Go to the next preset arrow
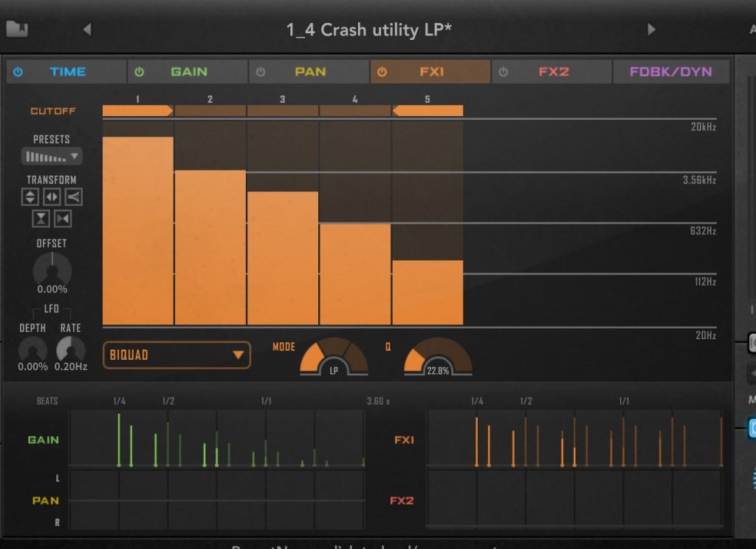 pyautogui.click(x=651, y=30)
